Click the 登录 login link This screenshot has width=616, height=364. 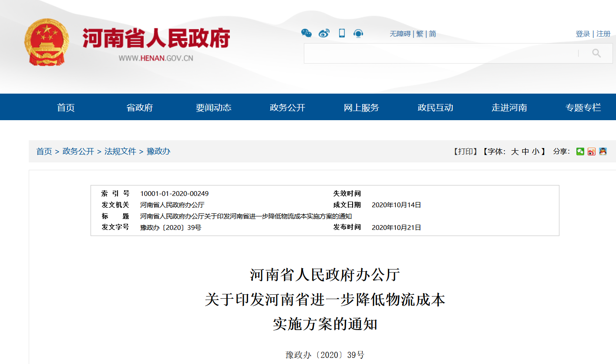coord(582,33)
